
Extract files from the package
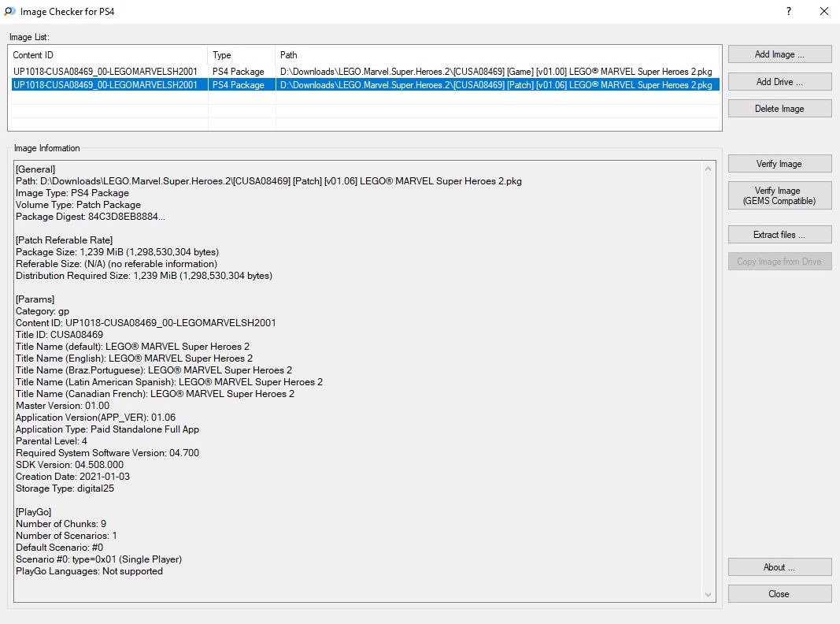(779, 234)
